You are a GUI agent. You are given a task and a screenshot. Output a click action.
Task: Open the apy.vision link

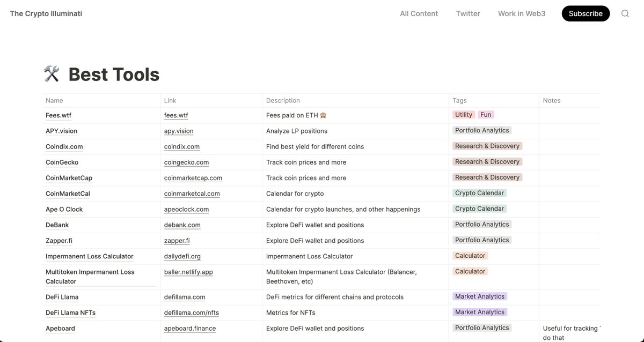pos(179,131)
